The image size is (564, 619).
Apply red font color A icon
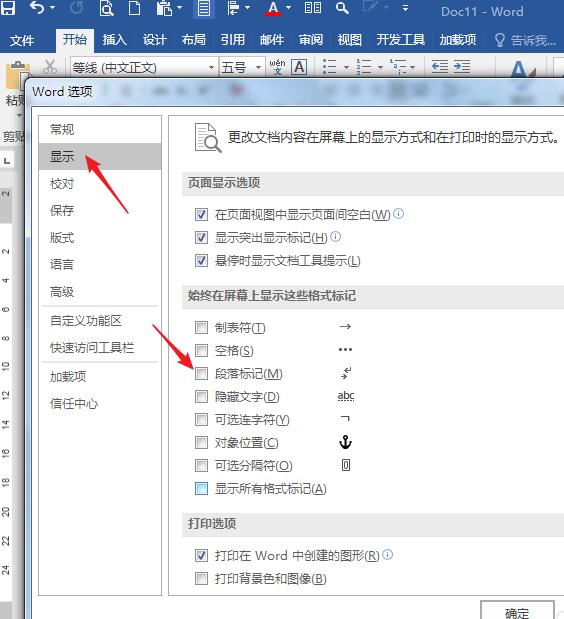(x=273, y=8)
